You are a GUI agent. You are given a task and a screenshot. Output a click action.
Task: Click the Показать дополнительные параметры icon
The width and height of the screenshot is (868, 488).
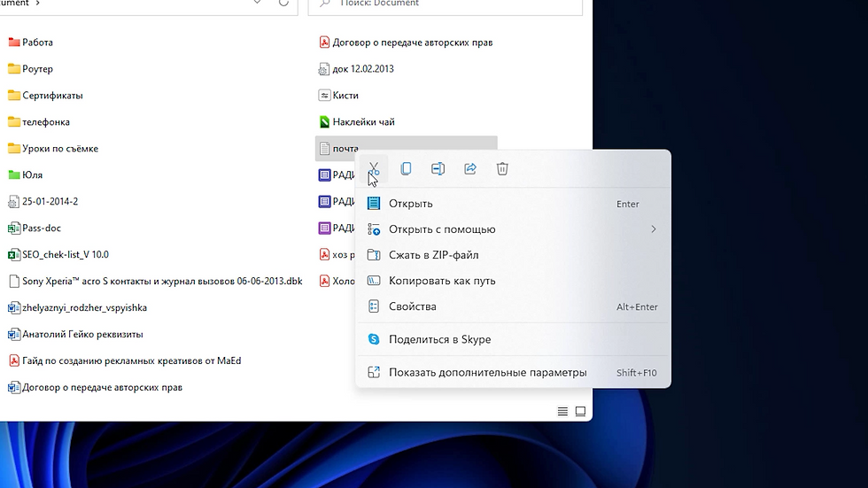[x=374, y=372]
